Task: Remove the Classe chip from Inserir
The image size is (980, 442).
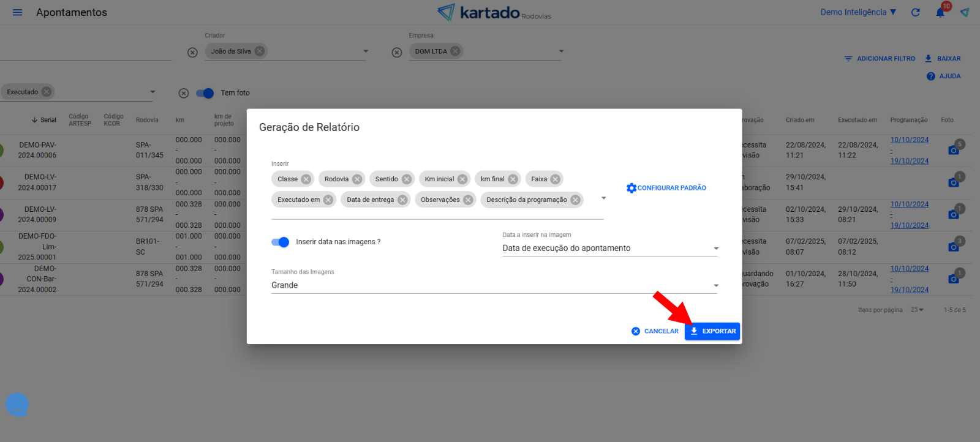Action: tap(306, 179)
